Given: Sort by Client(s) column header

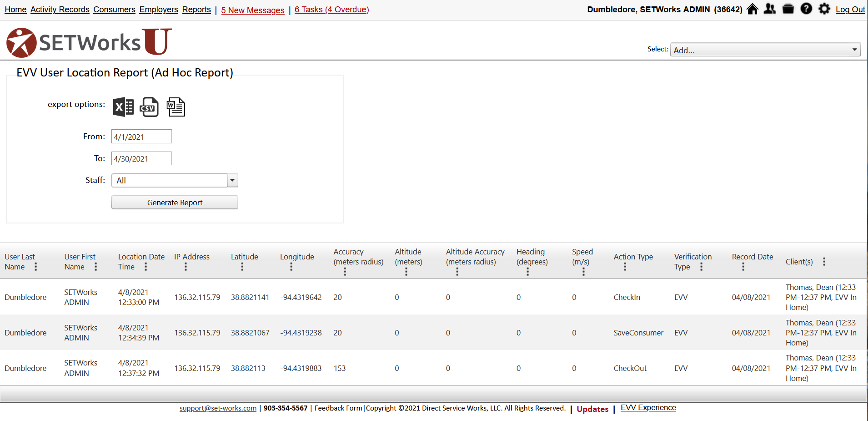Looking at the screenshot, I should point(799,262).
